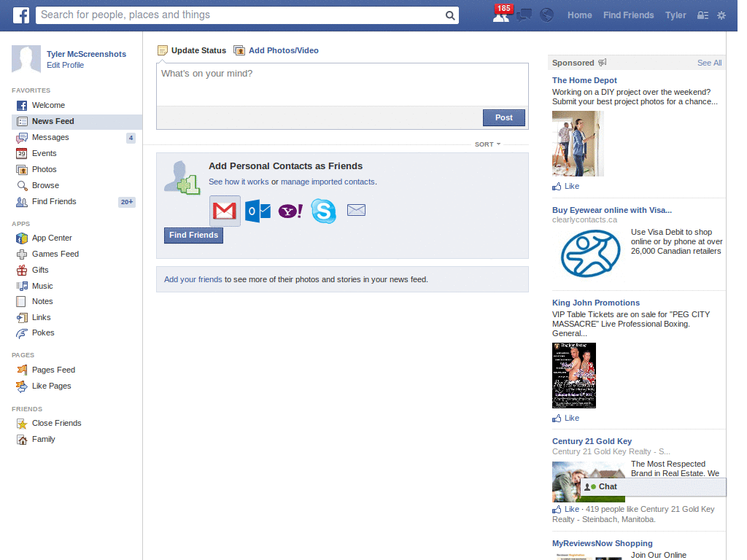Click the Home Depot ad image
Screen dimensions: 747x560
[x=578, y=144]
